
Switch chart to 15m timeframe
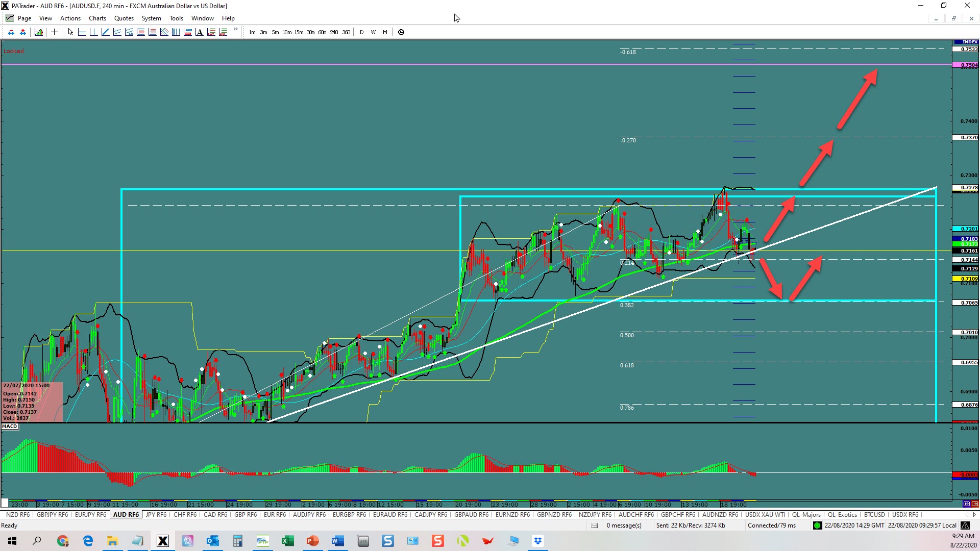299,32
